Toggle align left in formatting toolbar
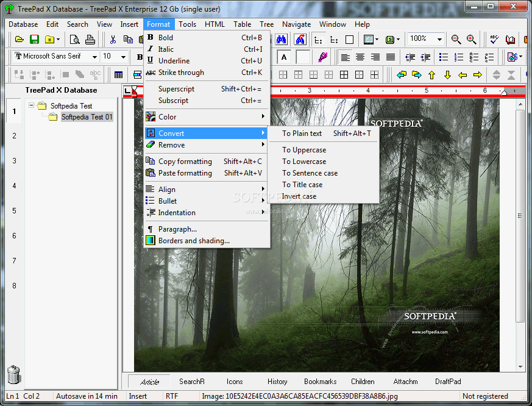Viewport: 532px width, 406px height. 345,57
